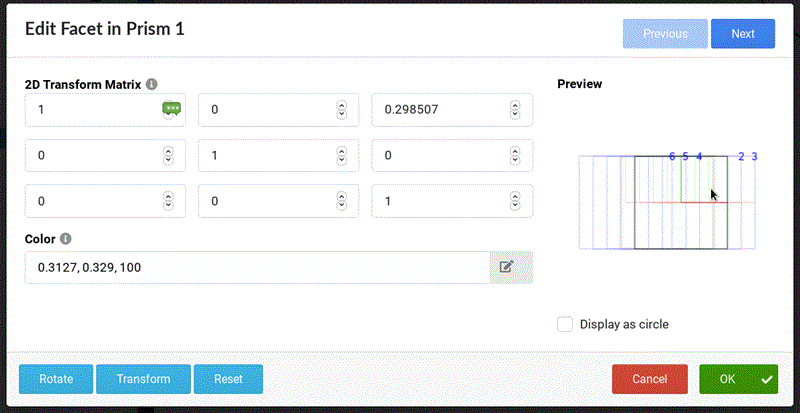Select the top-left matrix input field
This screenshot has width=800, height=413.
coord(90,110)
